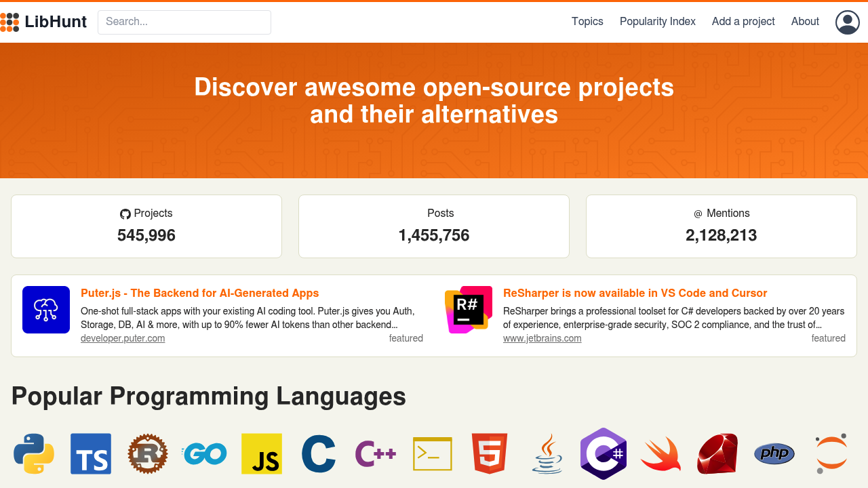Visit the developer.puter.com link

point(123,338)
